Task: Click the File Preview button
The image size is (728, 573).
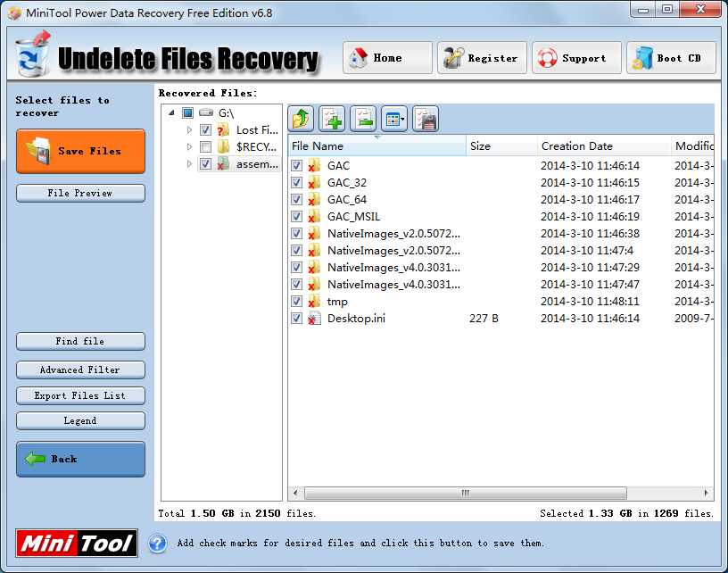Action: point(81,193)
